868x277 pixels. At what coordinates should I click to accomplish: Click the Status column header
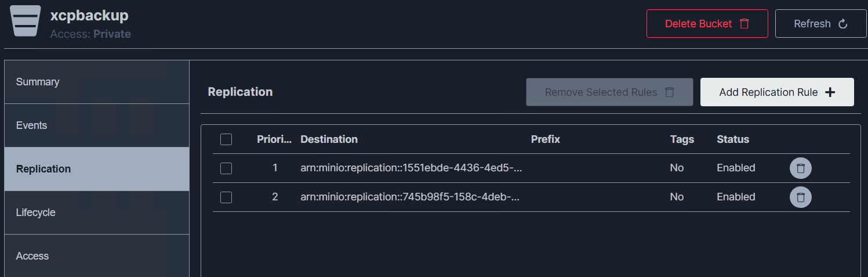(732, 139)
